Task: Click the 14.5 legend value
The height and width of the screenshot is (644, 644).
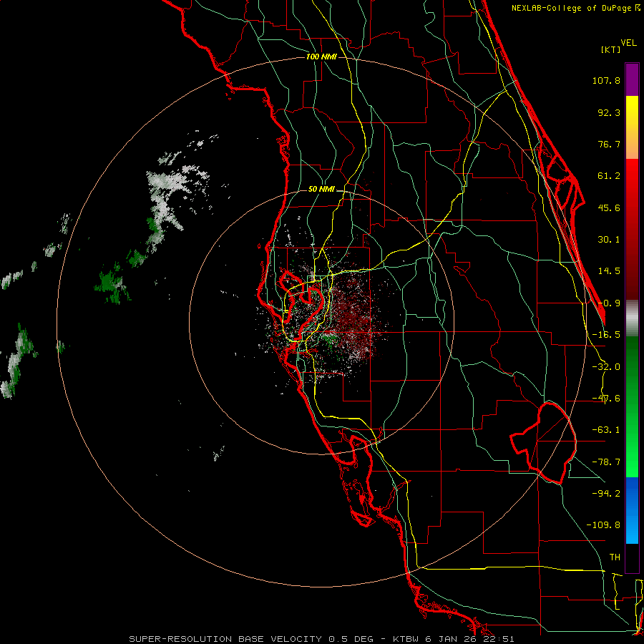Action: click(x=609, y=271)
